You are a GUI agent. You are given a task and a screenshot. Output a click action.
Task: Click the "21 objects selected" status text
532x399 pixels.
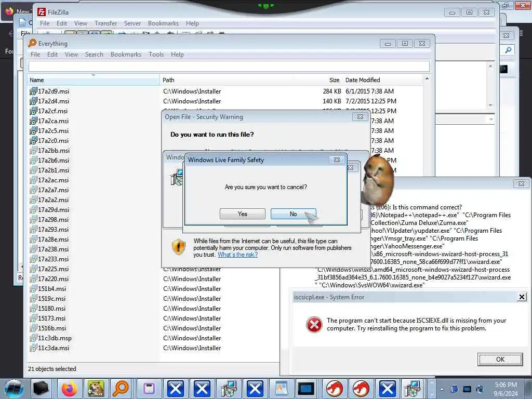tap(52, 369)
